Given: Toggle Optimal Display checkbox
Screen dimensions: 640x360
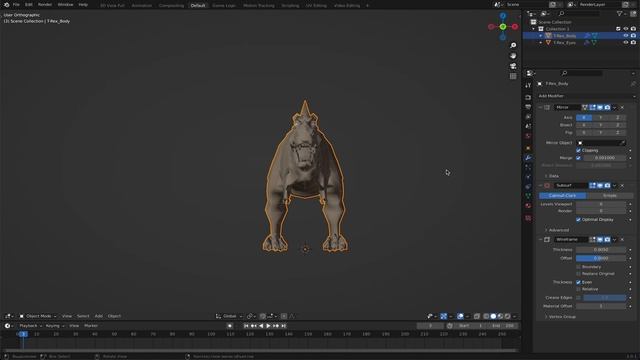Looking at the screenshot, I should (x=578, y=220).
